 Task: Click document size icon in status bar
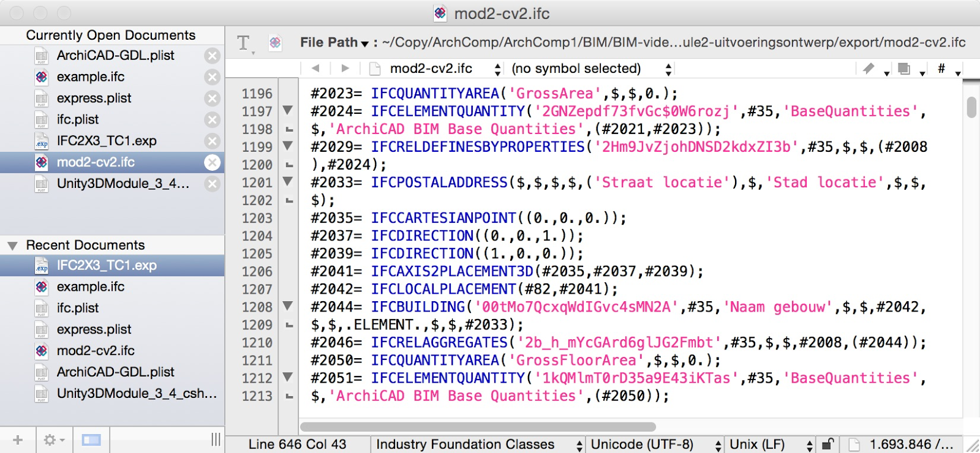point(854,444)
